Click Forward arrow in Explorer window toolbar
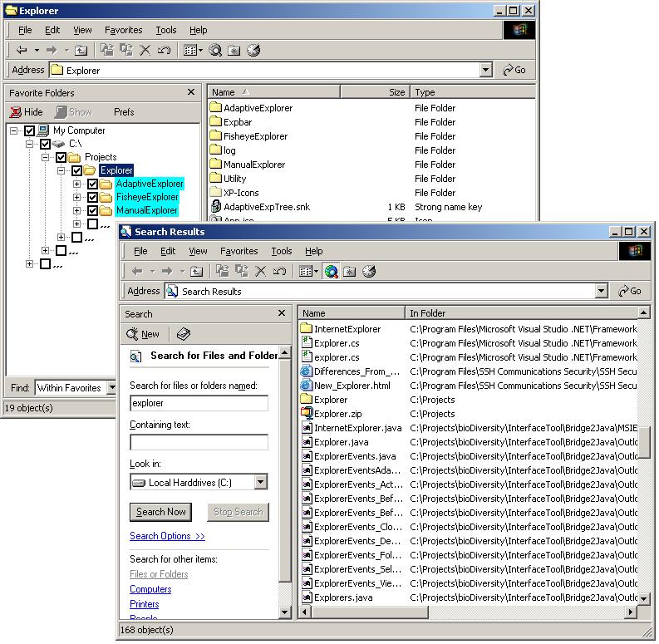The image size is (659, 644). (52, 51)
